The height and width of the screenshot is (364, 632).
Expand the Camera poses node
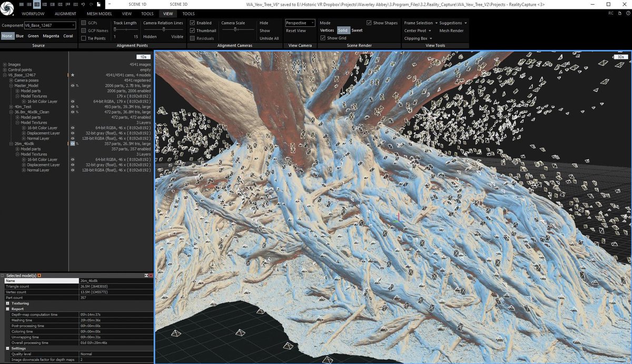point(11,80)
